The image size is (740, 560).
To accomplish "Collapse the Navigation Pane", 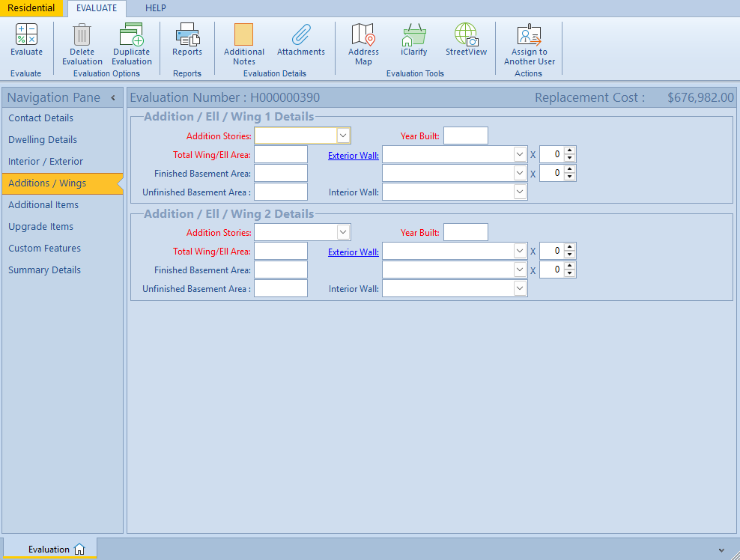I will click(113, 98).
